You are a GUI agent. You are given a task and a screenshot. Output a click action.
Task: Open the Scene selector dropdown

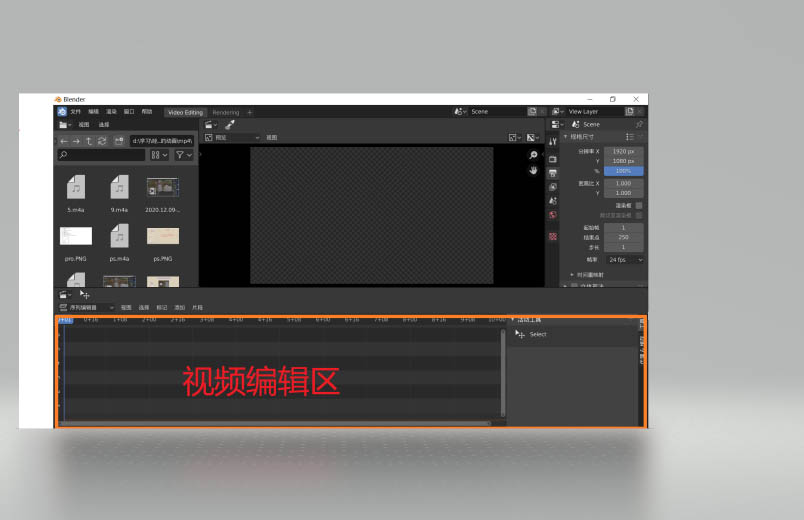click(x=459, y=111)
